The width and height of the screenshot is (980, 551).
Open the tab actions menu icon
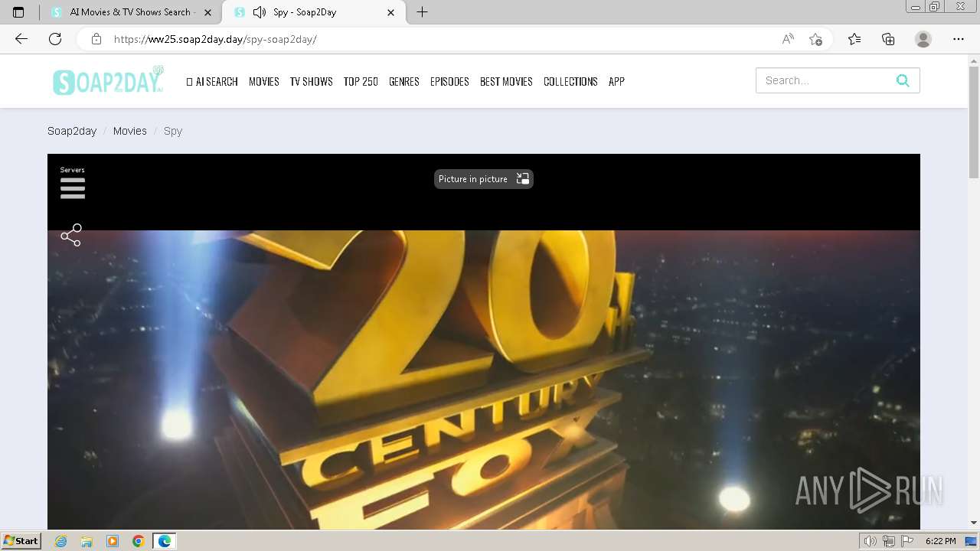tap(18, 12)
